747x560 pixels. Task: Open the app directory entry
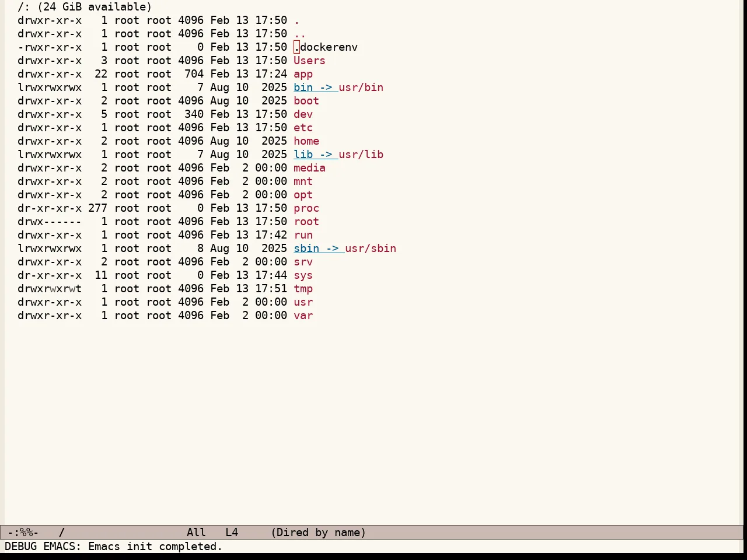(x=303, y=74)
